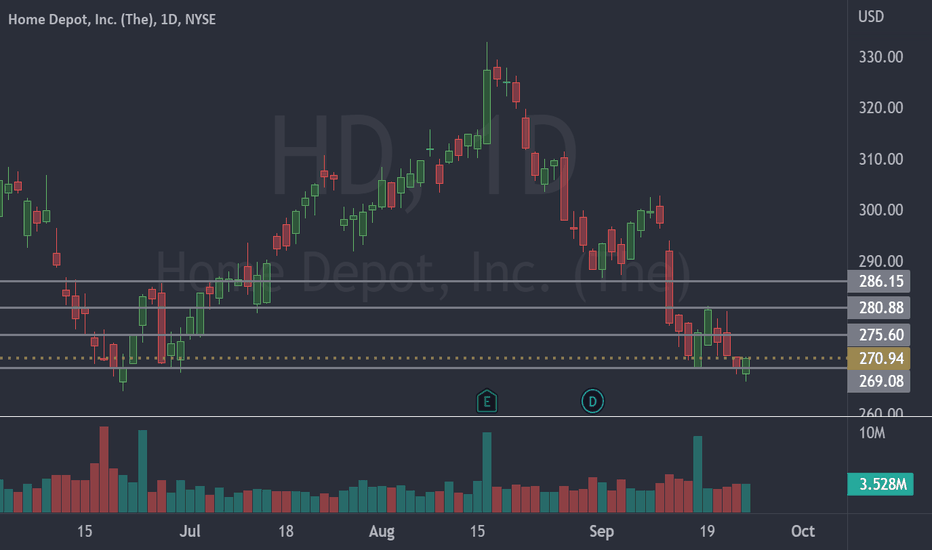The width and height of the screenshot is (932, 550).
Task: Click the 310.00 price axis label
Action: coord(881,159)
